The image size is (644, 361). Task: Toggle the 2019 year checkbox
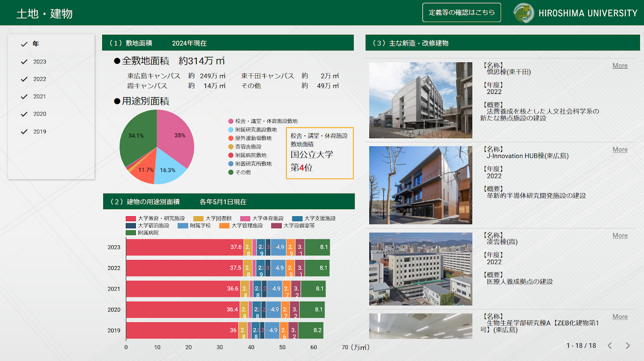pyautogui.click(x=24, y=132)
